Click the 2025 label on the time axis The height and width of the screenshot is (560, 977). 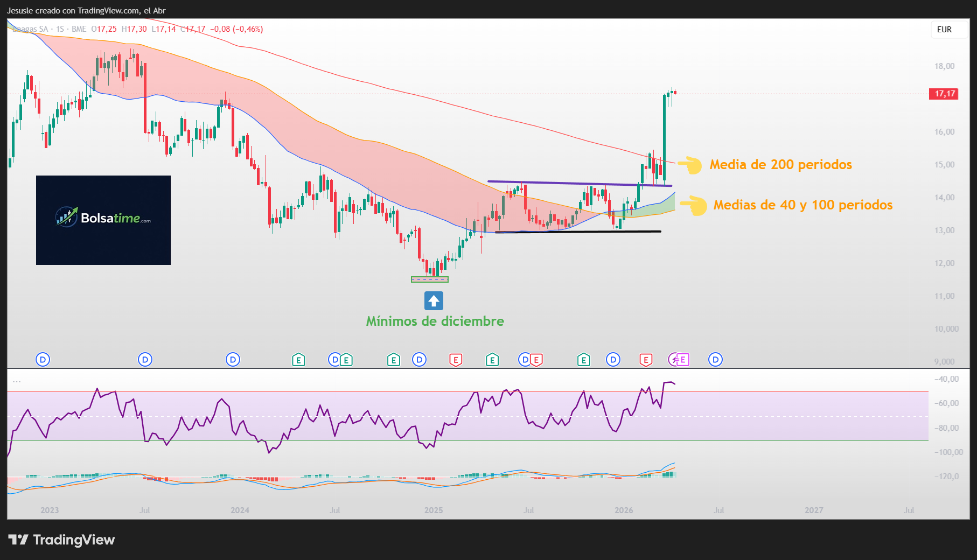[433, 510]
